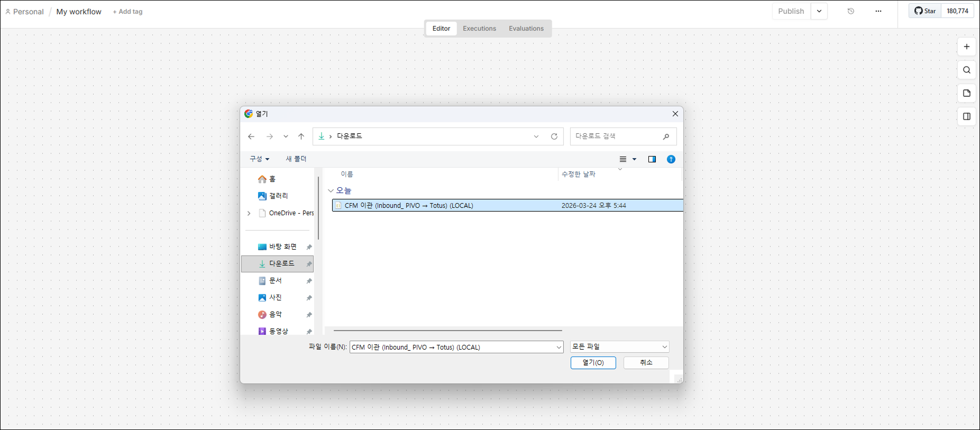This screenshot has height=430, width=980.
Task: Click the Add tag link
Action: [127, 12]
